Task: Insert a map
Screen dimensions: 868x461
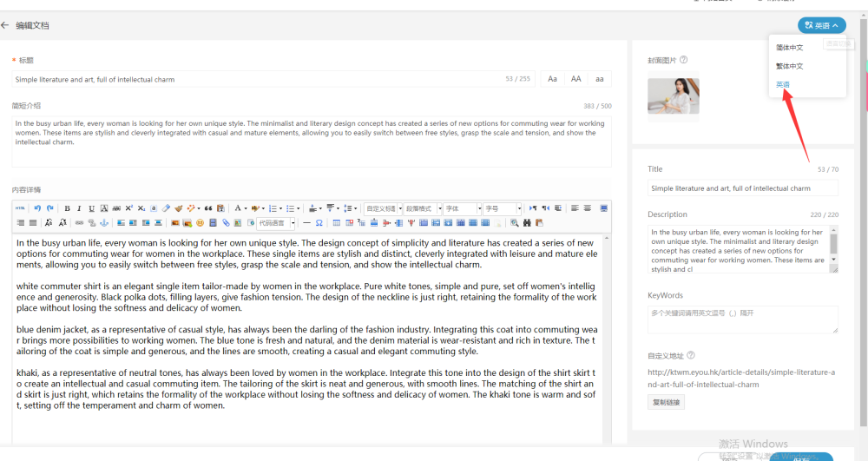Action: 238,222
